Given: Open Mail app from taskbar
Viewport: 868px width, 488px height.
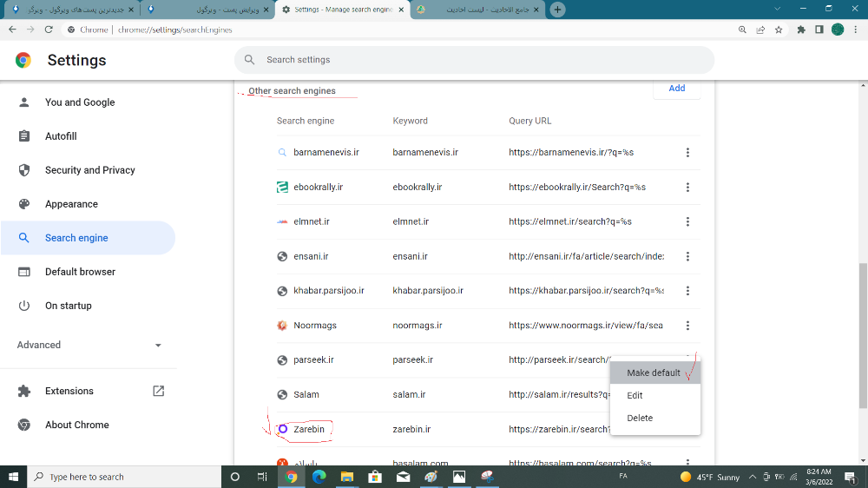Looking at the screenshot, I should pos(403,477).
